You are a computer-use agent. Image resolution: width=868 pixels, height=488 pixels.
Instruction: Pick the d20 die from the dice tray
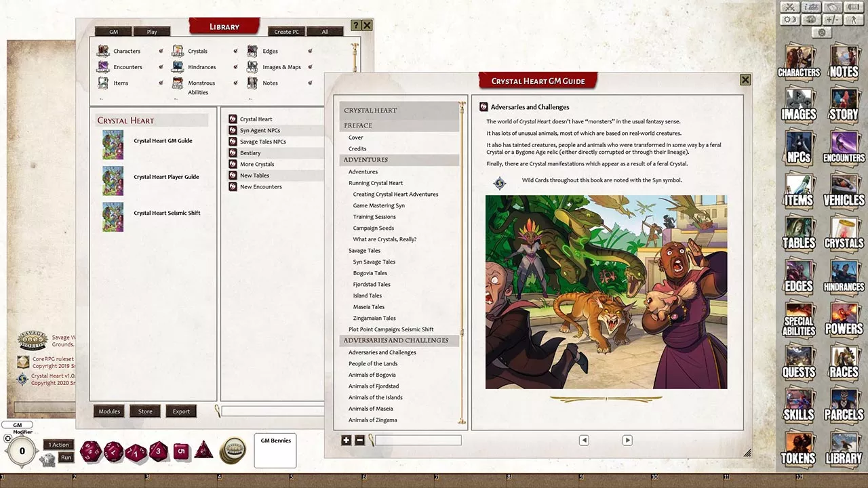click(91, 451)
